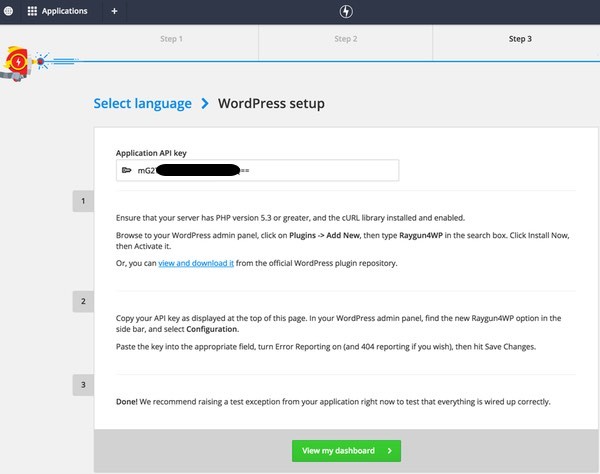This screenshot has height=474, width=600.
Task: Go to Step 1 tab
Action: (x=171, y=39)
